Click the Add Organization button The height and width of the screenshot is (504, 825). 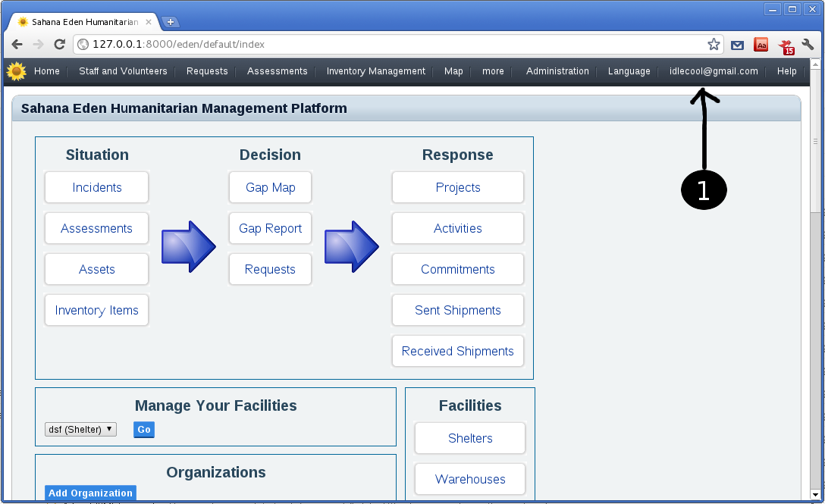tap(90, 493)
